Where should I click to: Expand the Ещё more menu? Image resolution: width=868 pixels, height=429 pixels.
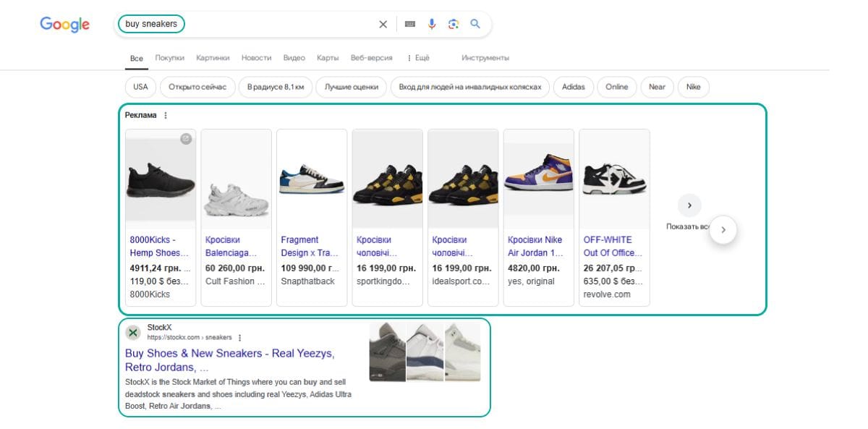pyautogui.click(x=419, y=58)
